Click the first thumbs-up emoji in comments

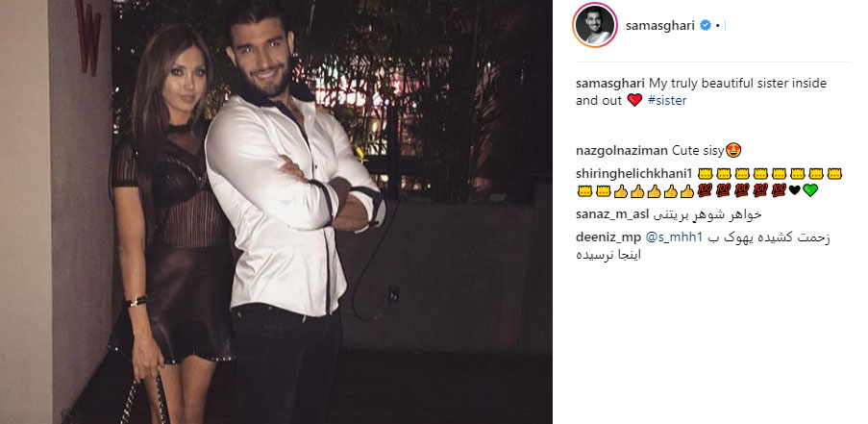621,191
